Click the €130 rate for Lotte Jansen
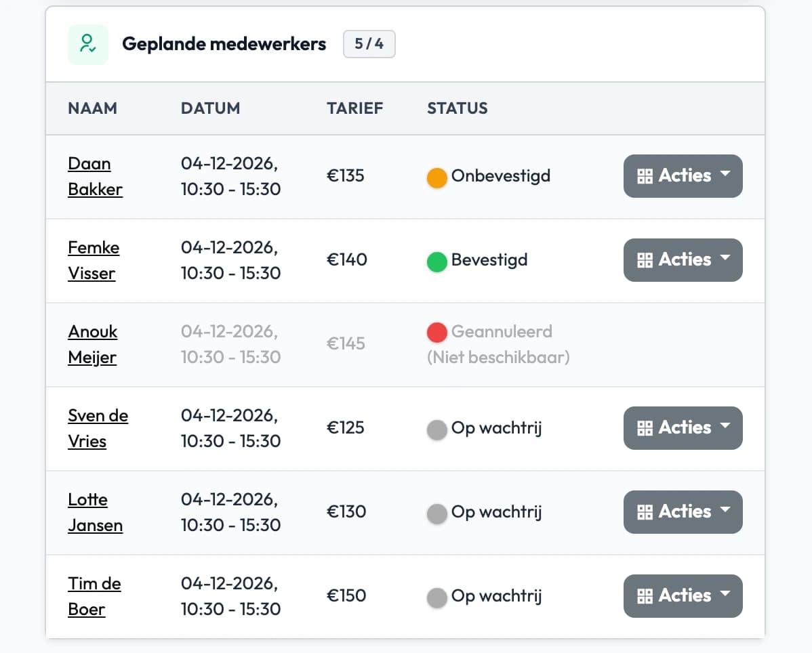Image resolution: width=812 pixels, height=653 pixels. pos(346,511)
